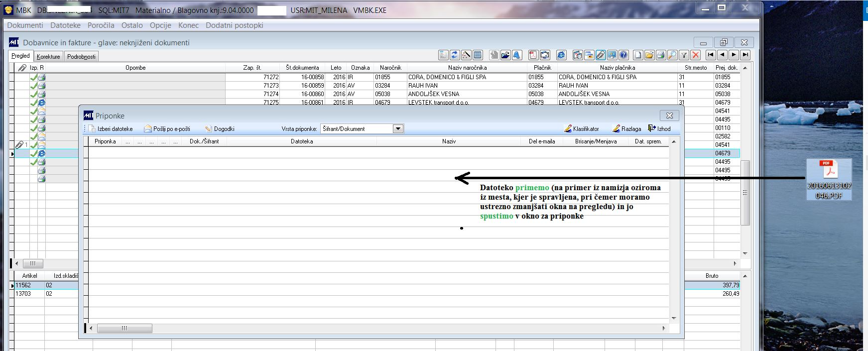This screenshot has height=351, width=868.
Task: Expand the Vrsta priponke dropdown
Action: (x=397, y=129)
